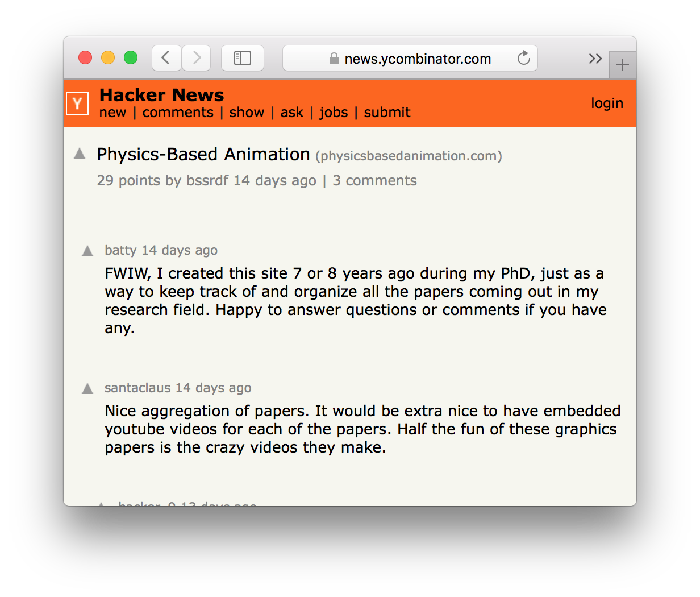
Task: Switch to the jobs section
Action: click(x=333, y=113)
